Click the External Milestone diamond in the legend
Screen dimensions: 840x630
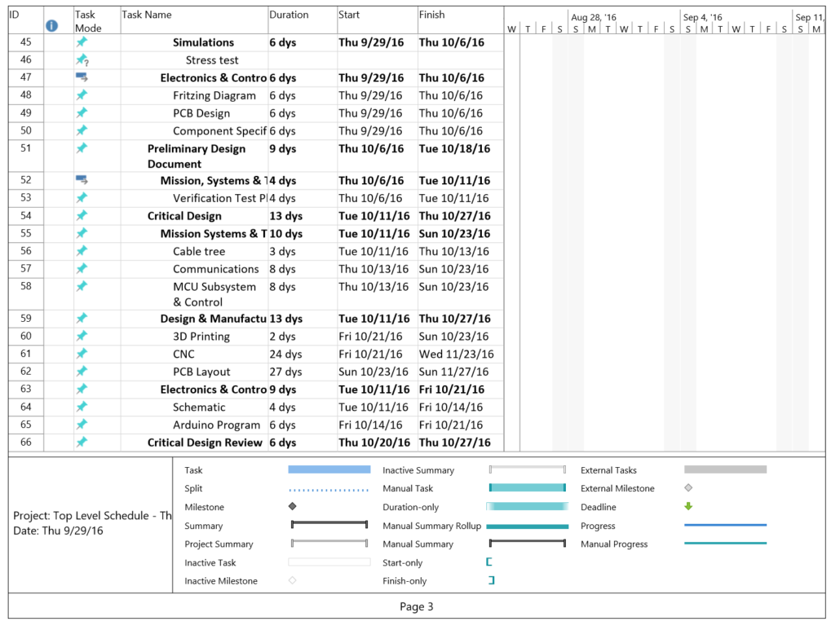[x=689, y=488]
